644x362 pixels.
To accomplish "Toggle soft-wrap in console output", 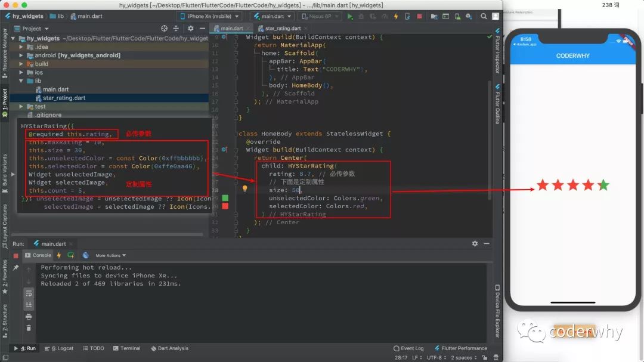I will pyautogui.click(x=29, y=293).
